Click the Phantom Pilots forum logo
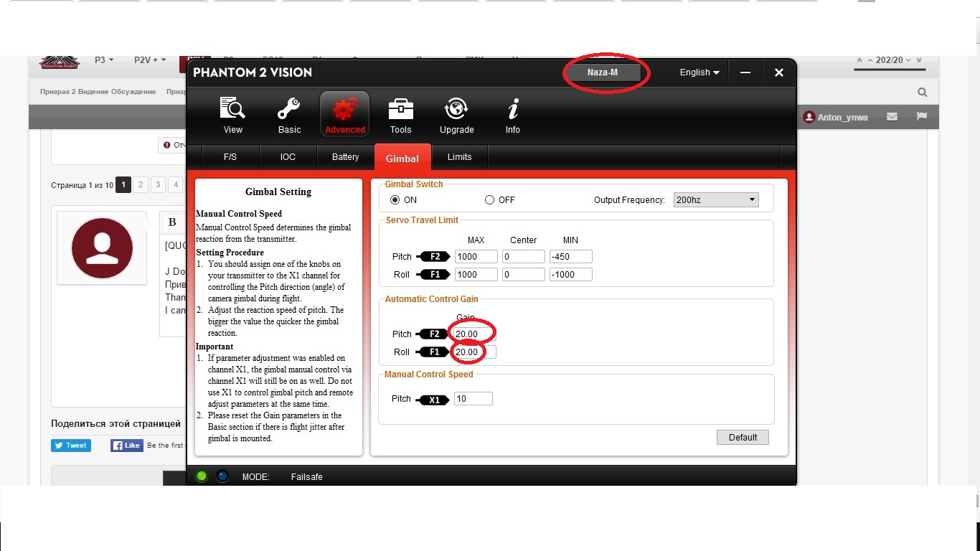The image size is (980, 551). pos(60,62)
